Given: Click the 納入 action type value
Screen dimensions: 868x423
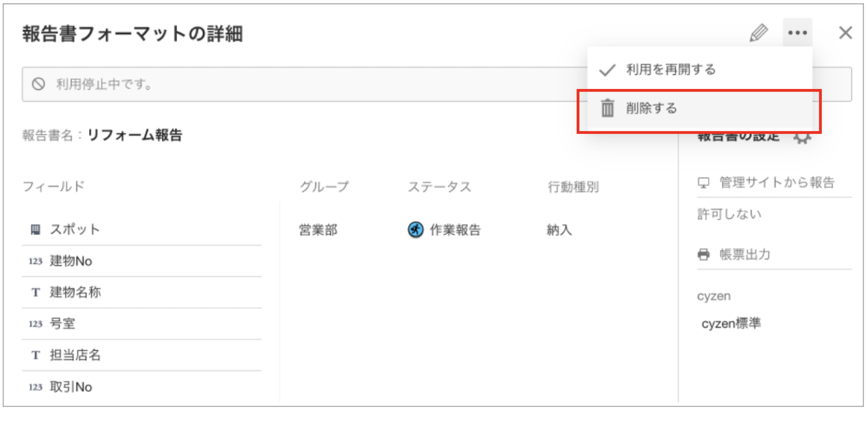Looking at the screenshot, I should coord(559,230).
